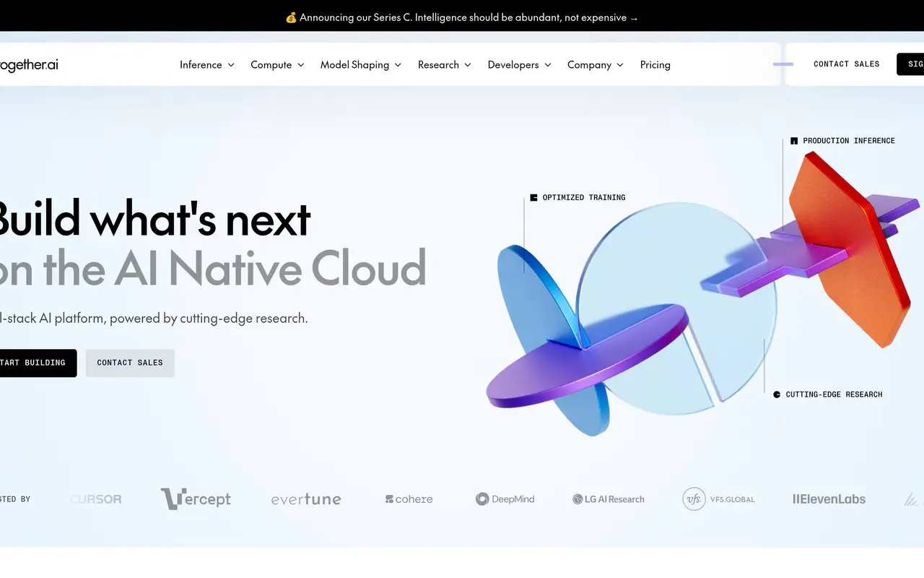924x578 pixels.
Task: Click the DeepMind logo
Action: coord(505,499)
